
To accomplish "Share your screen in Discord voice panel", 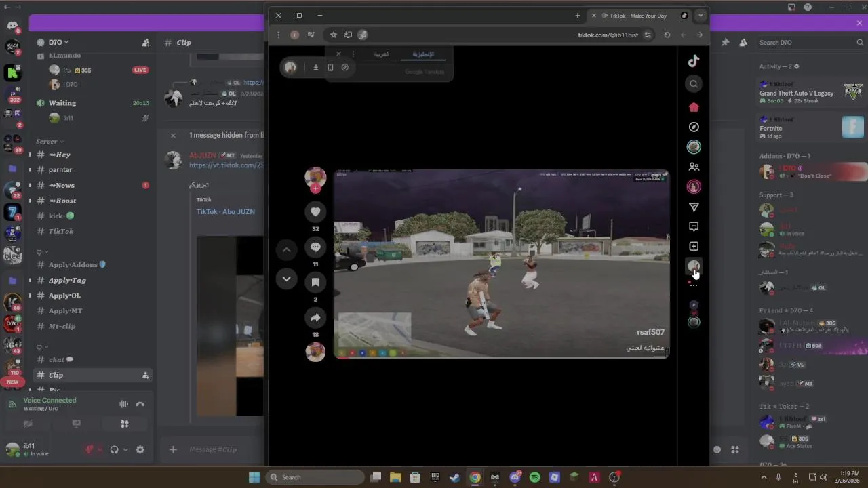I will click(76, 424).
